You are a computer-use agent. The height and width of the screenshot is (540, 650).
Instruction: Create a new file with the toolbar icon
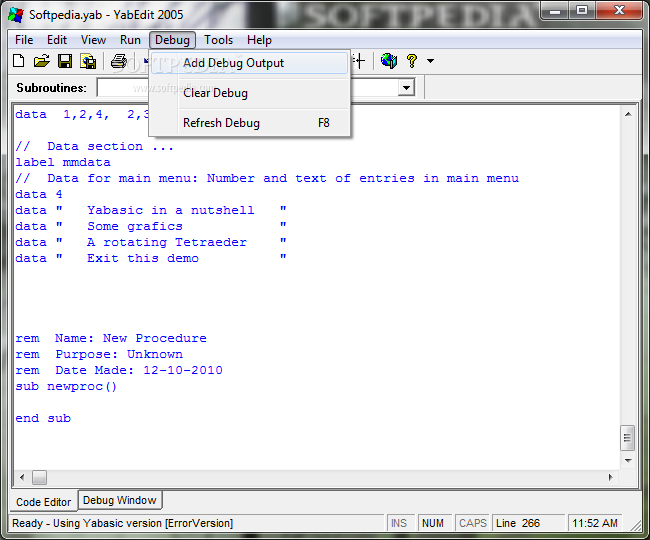(x=19, y=61)
